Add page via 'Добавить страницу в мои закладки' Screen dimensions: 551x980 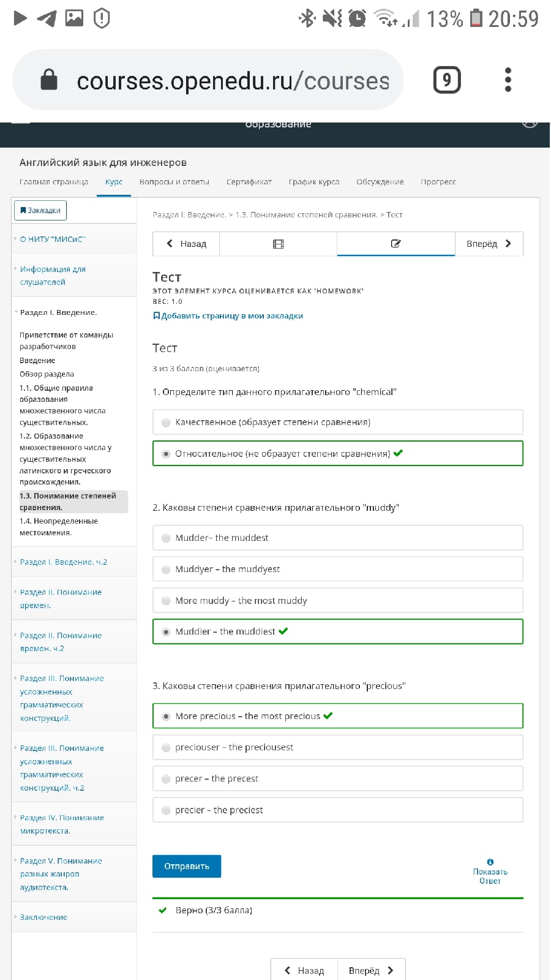click(228, 316)
